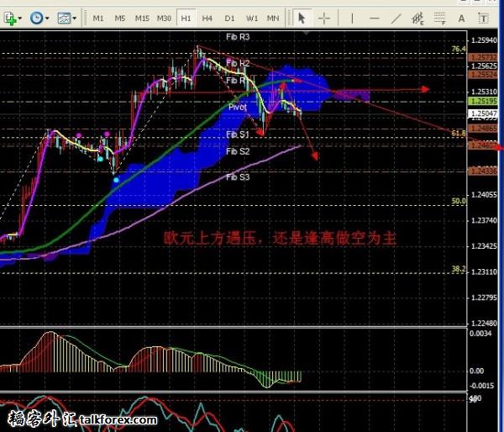Select the Text Label tool
This screenshot has height=432, width=504.
pos(483,18)
